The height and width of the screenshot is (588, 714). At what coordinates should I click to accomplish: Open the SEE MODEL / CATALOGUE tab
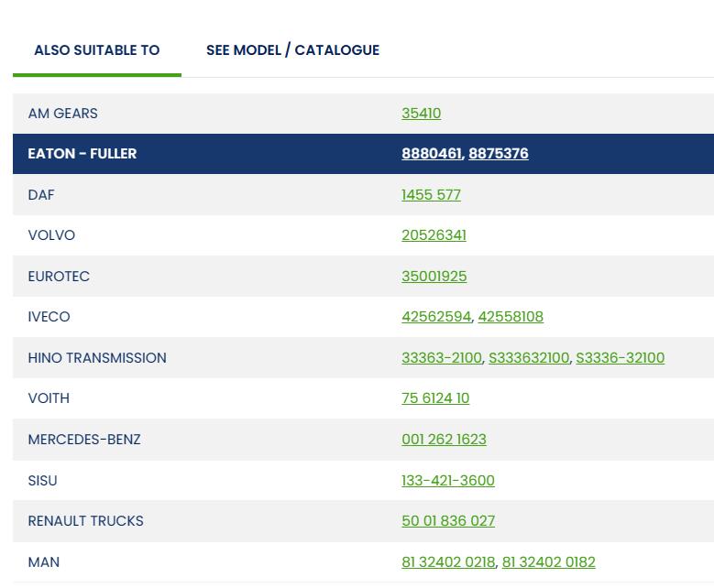click(x=292, y=50)
